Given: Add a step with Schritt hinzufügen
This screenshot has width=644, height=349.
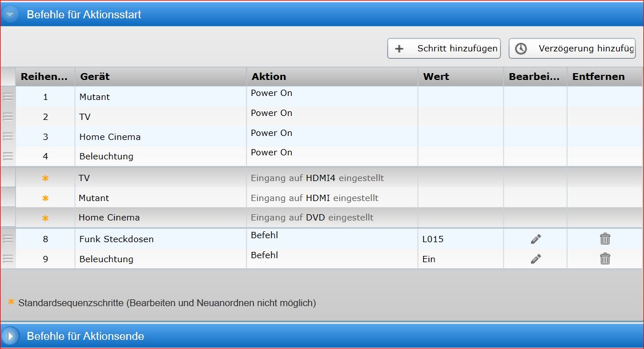Looking at the screenshot, I should pos(444,49).
